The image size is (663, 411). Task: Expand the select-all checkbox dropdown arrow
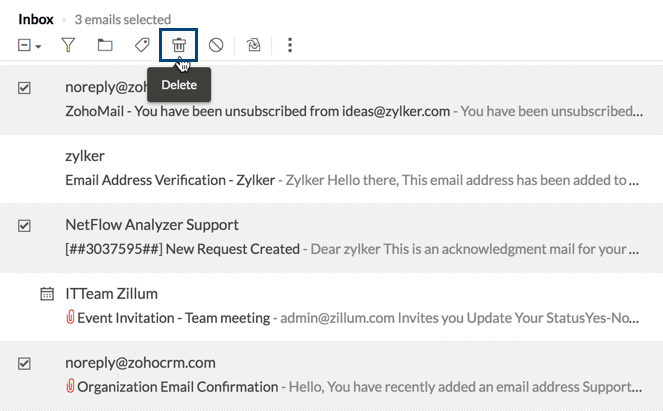tap(38, 46)
